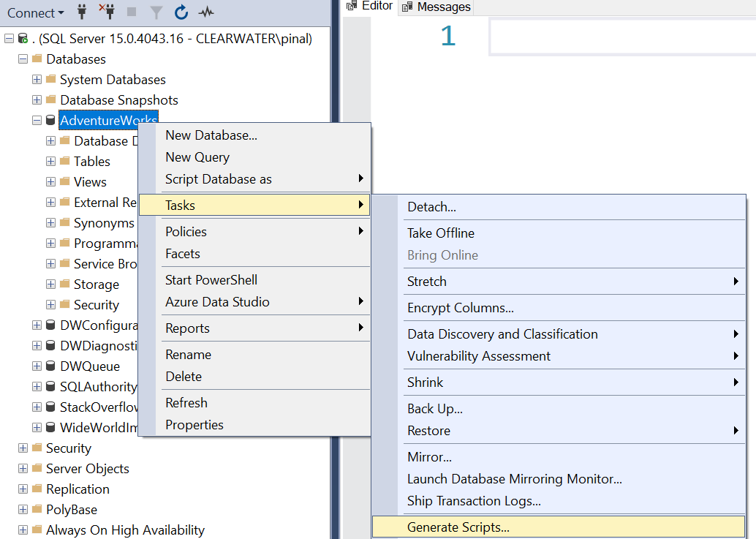
Task: Expand the Database Snapshots node
Action: (37, 99)
